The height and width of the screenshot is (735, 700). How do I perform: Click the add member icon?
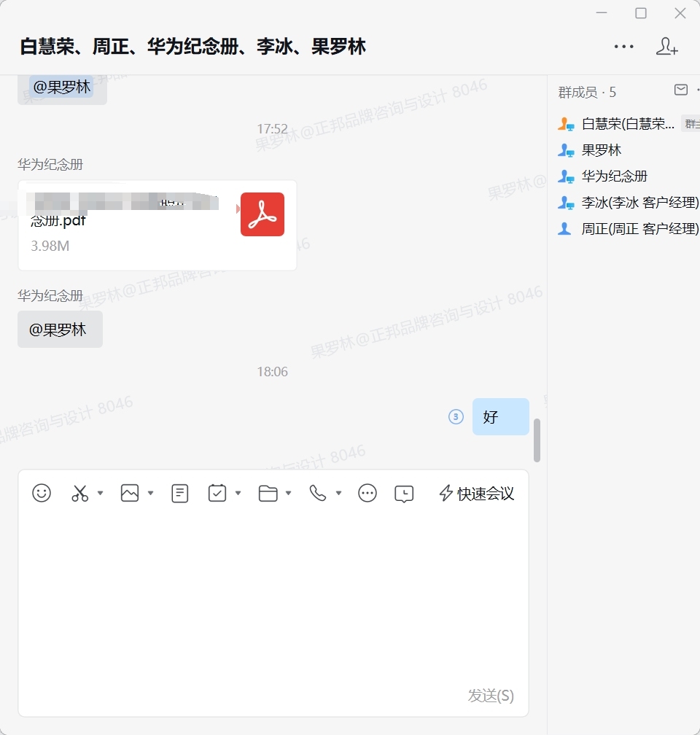[x=666, y=47]
